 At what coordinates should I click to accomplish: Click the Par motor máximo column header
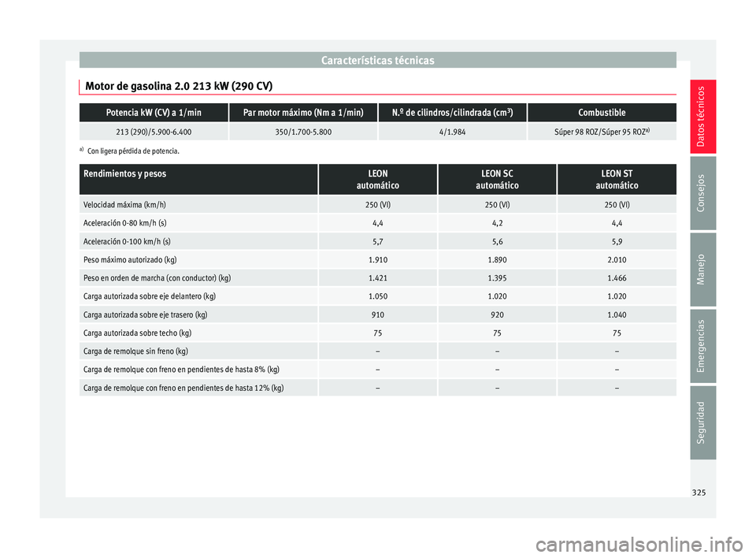[303, 113]
